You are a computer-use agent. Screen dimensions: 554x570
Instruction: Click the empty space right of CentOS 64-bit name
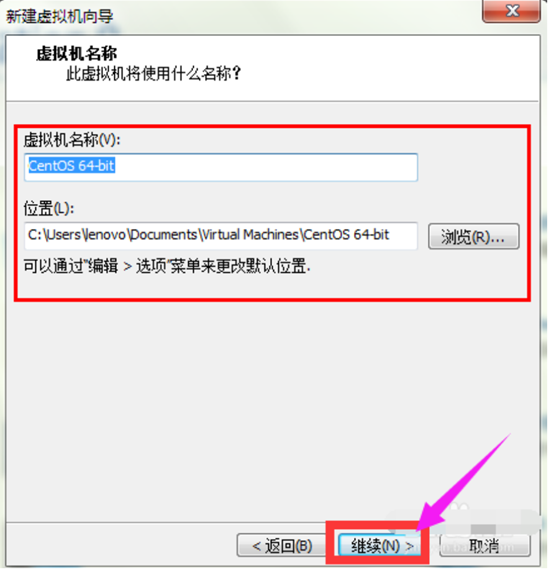tap(265, 167)
